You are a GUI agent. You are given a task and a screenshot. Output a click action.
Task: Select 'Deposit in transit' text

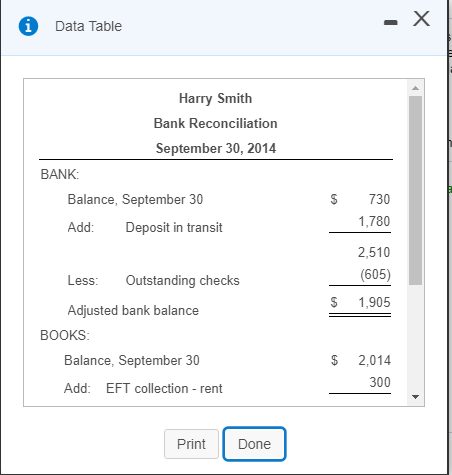point(174,227)
